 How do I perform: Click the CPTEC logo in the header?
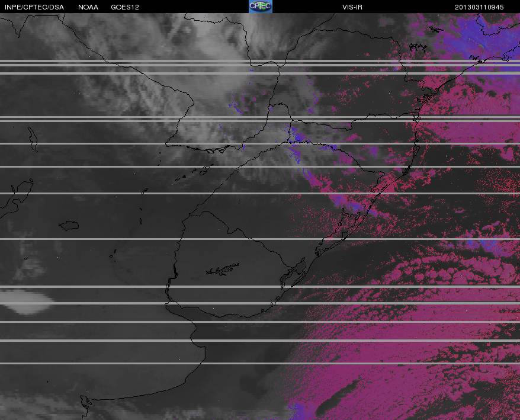click(x=261, y=7)
